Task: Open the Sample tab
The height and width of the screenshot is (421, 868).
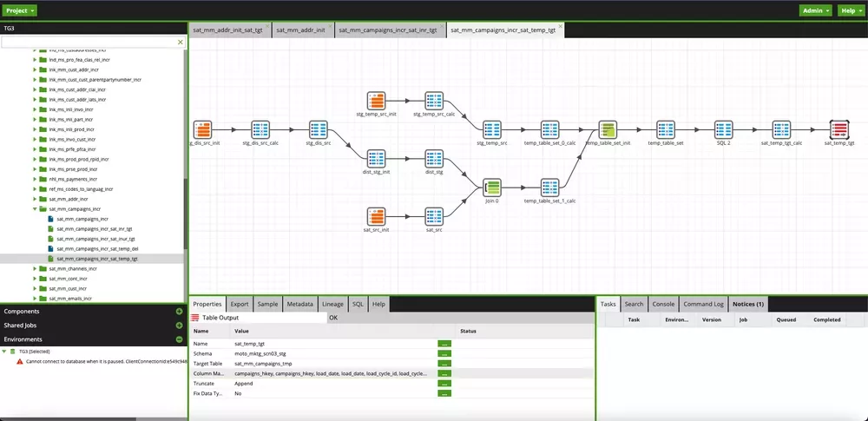Action: 268,304
